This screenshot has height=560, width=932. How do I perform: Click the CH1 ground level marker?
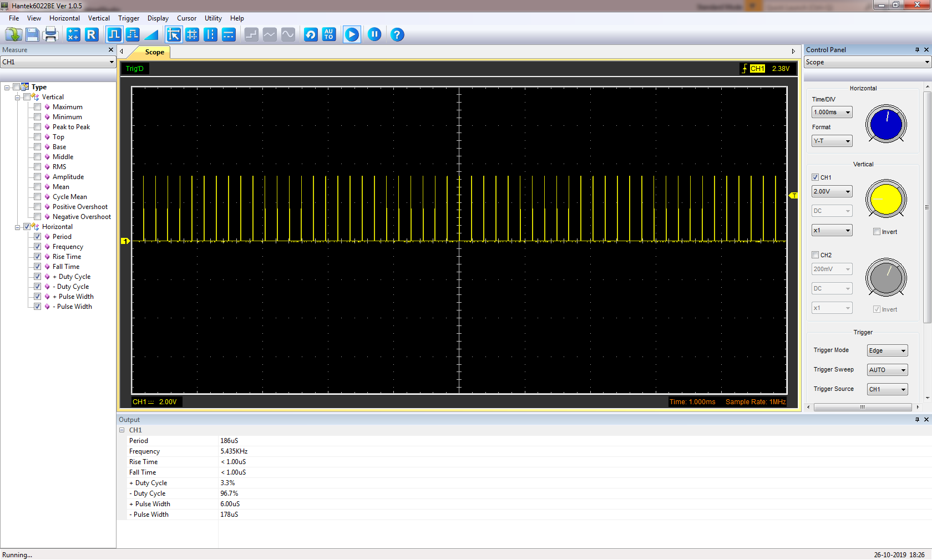pos(125,241)
